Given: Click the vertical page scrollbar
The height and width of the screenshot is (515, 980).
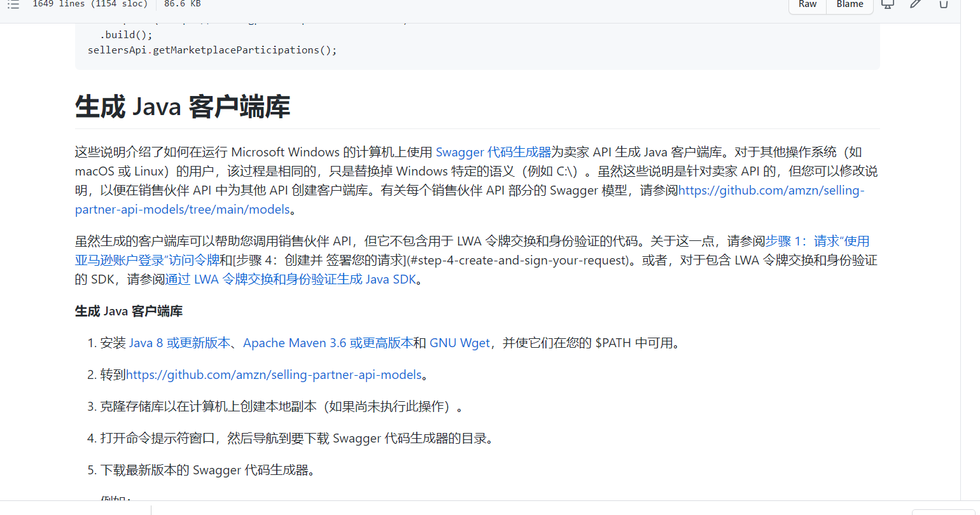Looking at the screenshot, I should click(x=975, y=254).
